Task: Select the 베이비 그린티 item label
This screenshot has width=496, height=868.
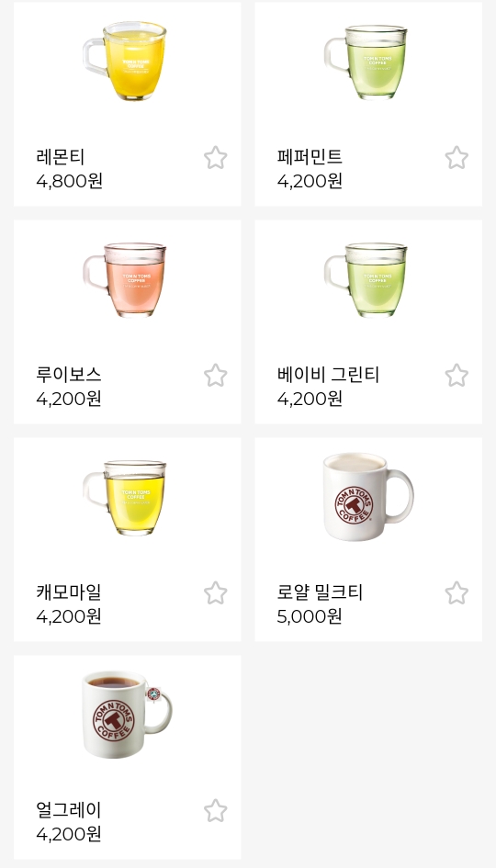Action: click(328, 375)
